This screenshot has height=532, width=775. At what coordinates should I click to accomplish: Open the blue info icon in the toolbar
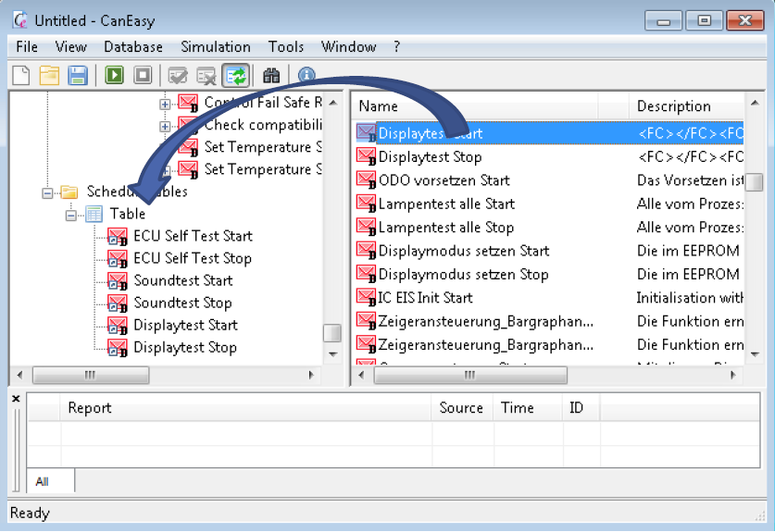click(x=306, y=75)
